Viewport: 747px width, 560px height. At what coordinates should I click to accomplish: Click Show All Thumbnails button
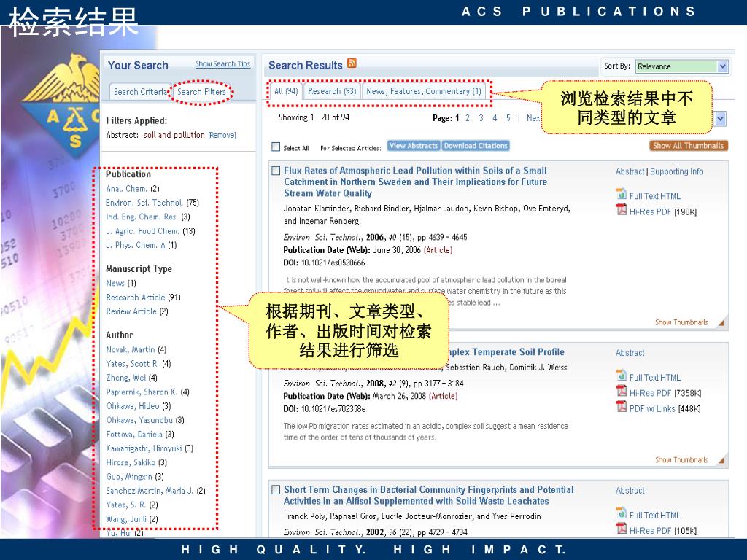click(x=688, y=146)
